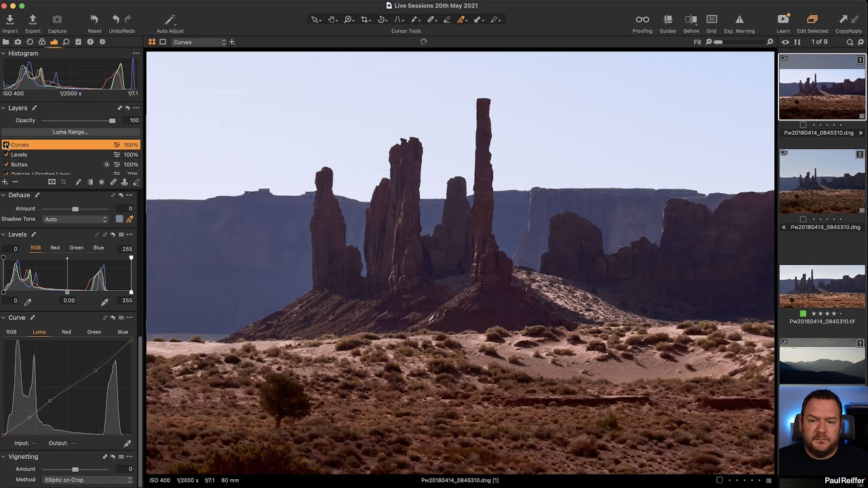Select the Rotation cursor tool
Image resolution: width=868 pixels, height=488 pixels.
382,20
